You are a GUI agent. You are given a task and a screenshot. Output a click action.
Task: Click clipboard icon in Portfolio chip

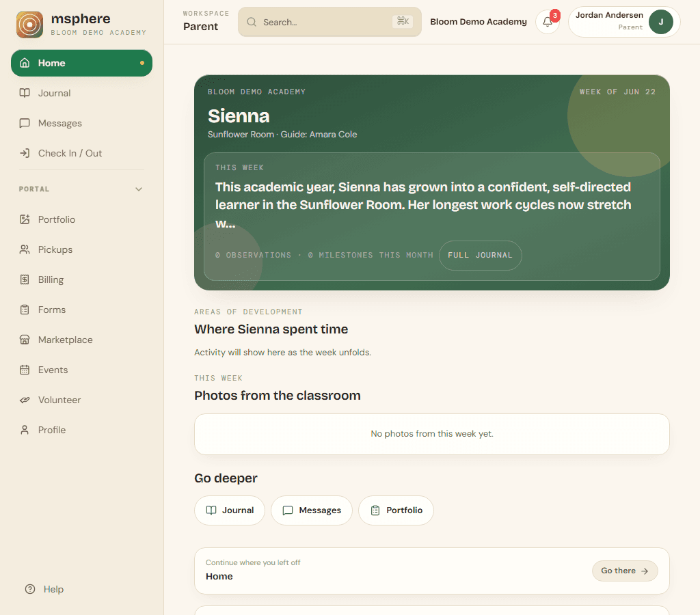[375, 510]
